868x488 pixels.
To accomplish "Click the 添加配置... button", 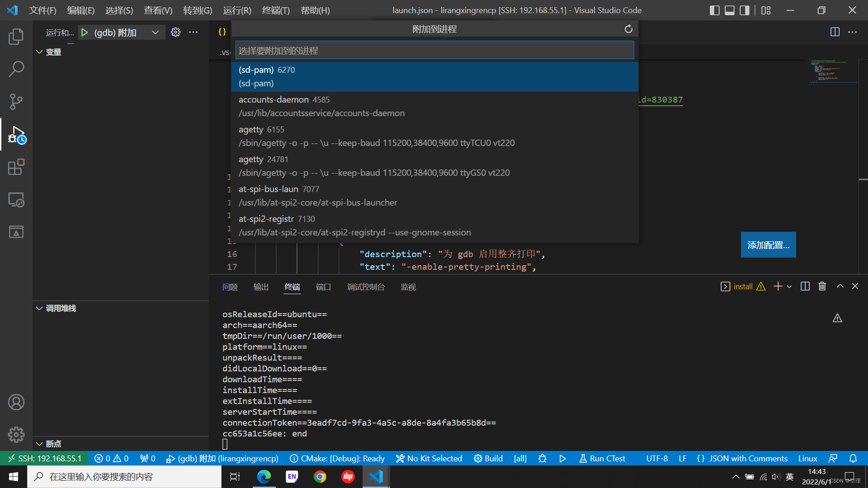I will (x=768, y=245).
